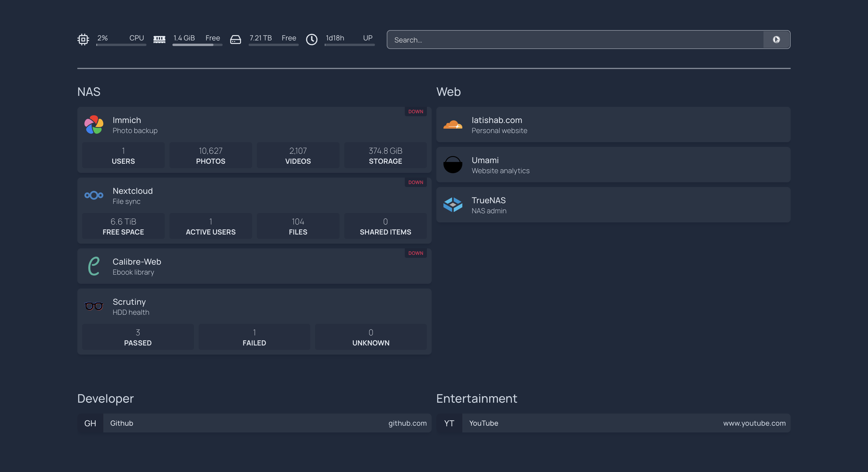Open the Immich photo backup icon

click(x=94, y=125)
